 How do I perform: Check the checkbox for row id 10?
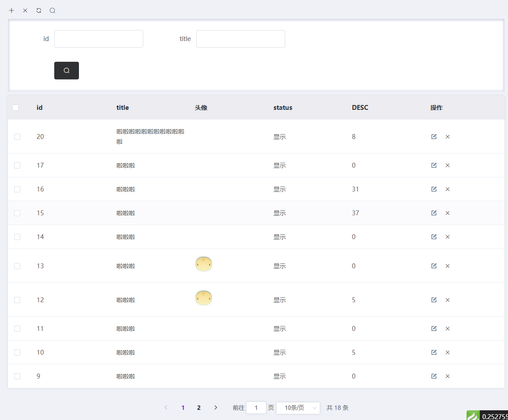[17, 352]
